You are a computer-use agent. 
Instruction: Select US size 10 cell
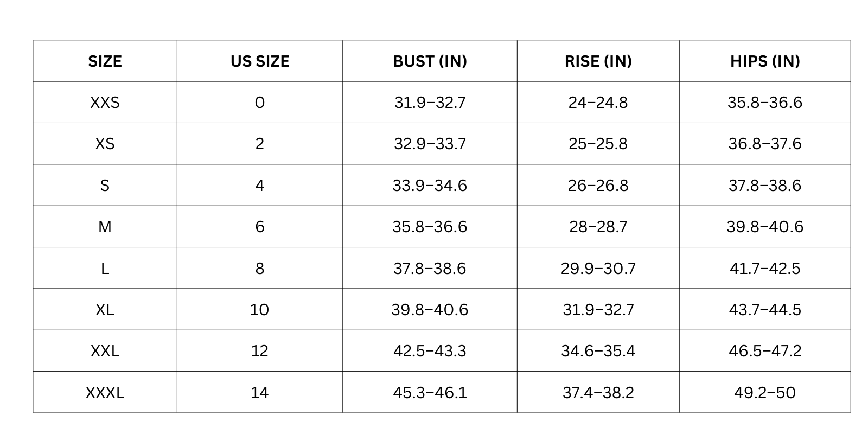(260, 309)
